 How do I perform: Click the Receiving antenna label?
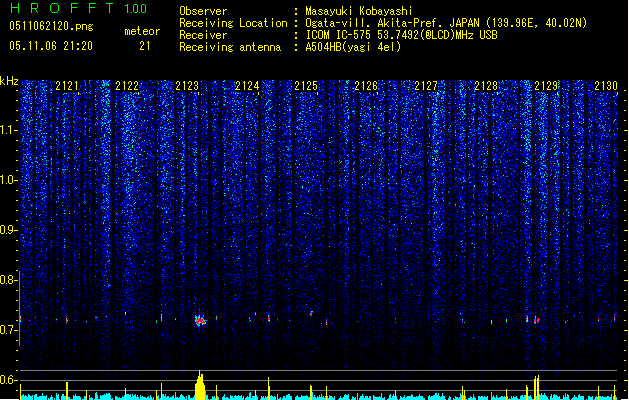coord(230,47)
